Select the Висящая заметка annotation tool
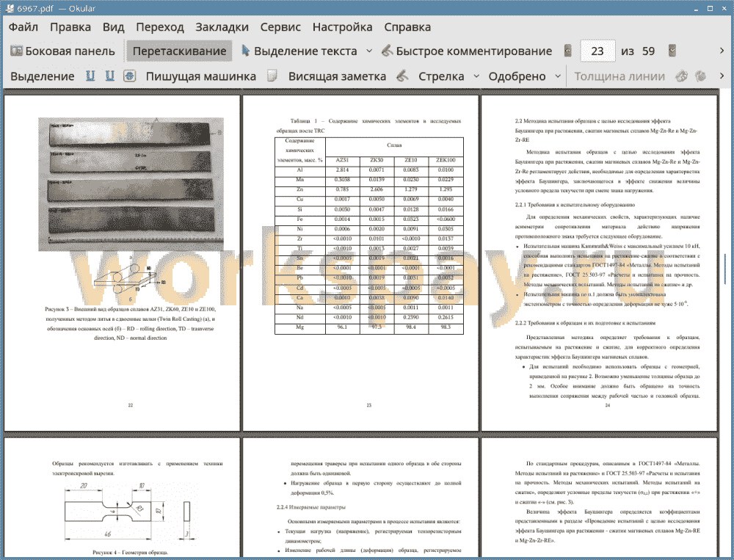734x560 pixels. coord(337,76)
